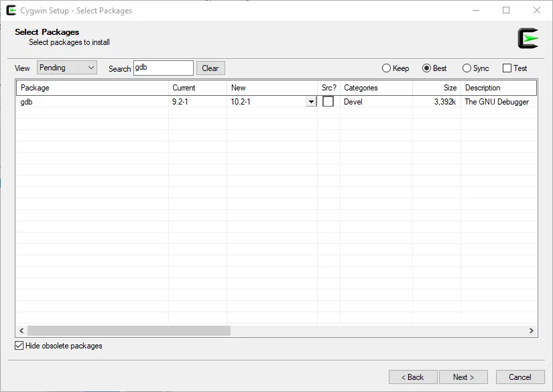Click the Size column header
This screenshot has height=392, width=553.
point(436,88)
